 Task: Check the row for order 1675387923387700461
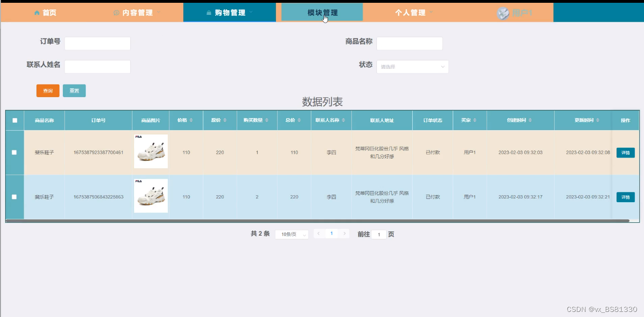(x=14, y=152)
